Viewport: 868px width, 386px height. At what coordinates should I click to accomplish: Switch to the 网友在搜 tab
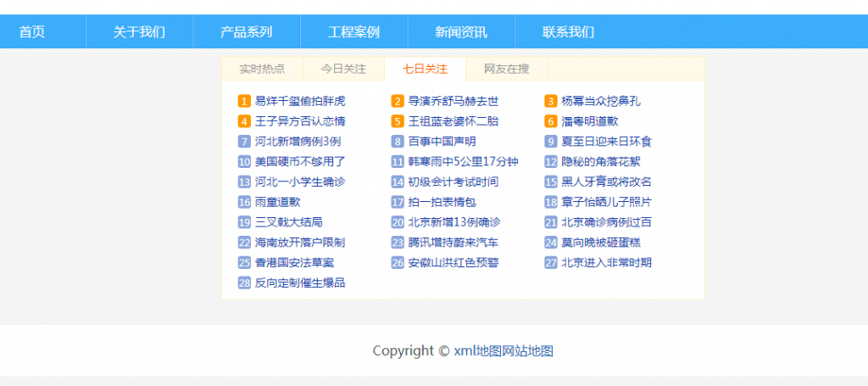[507, 70]
